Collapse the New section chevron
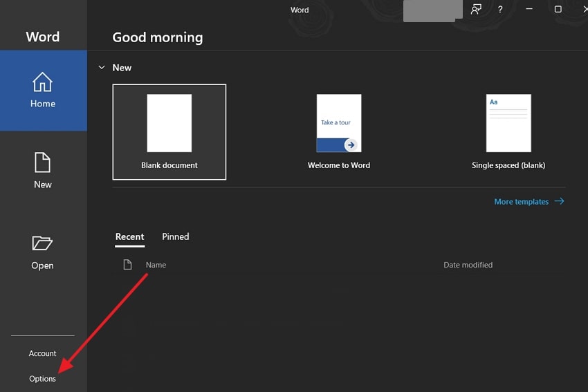 102,68
